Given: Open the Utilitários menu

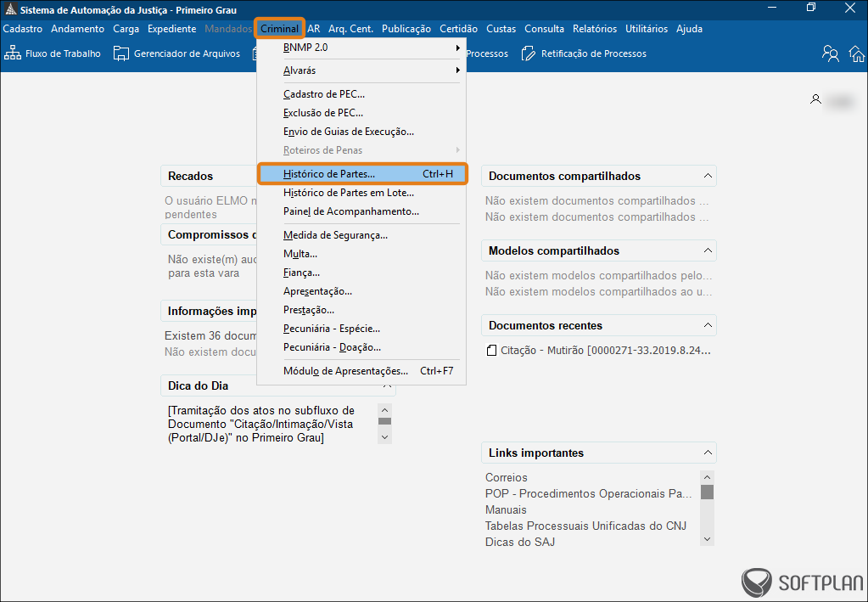Looking at the screenshot, I should 647,29.
